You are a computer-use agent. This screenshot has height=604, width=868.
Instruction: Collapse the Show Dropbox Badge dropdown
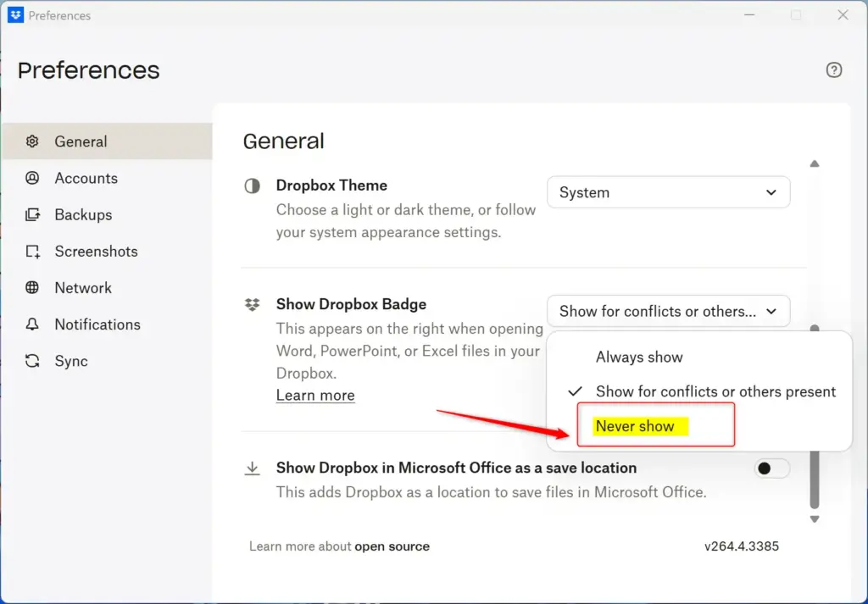click(x=668, y=312)
